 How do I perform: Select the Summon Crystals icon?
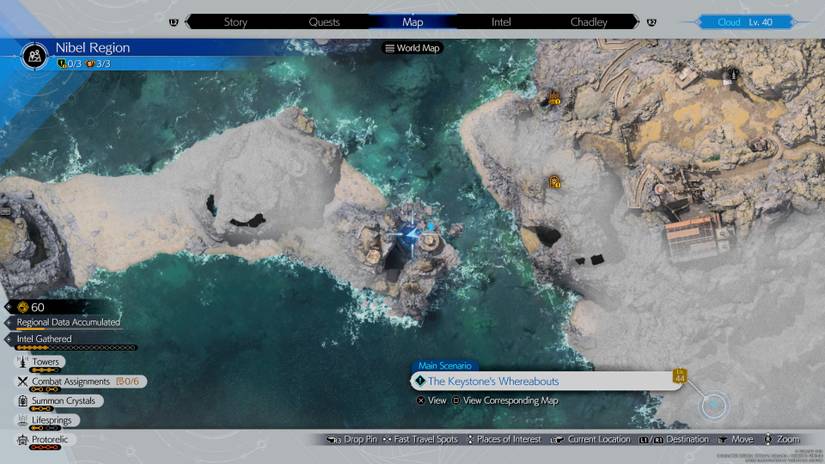click(22, 401)
